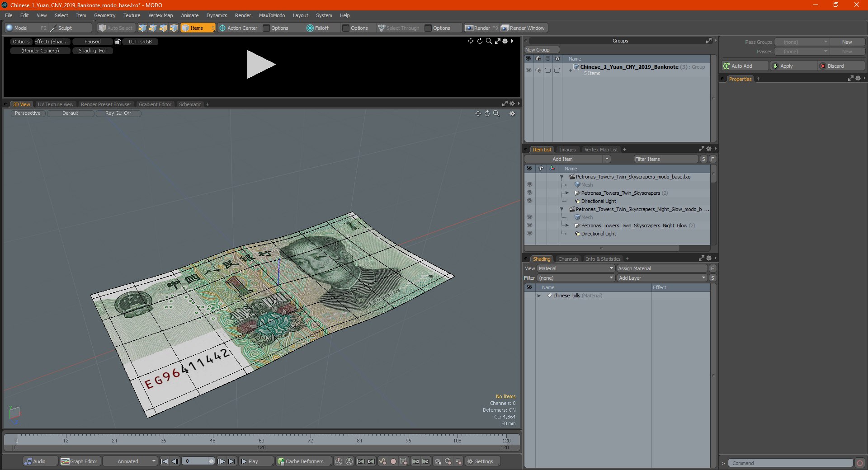Open the Geometry menu
This screenshot has width=868, height=470.
[x=104, y=15]
